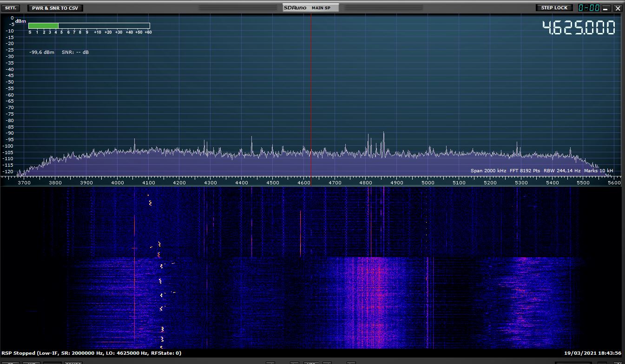The height and width of the screenshot is (364, 625).
Task: Click the green 0-00 VRX indicator
Action: point(588,8)
